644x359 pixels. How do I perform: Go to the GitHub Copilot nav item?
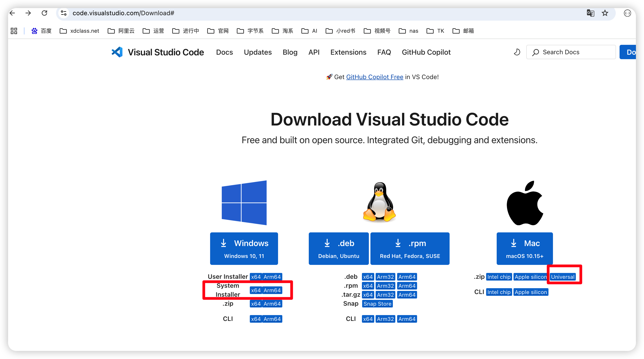tap(426, 52)
